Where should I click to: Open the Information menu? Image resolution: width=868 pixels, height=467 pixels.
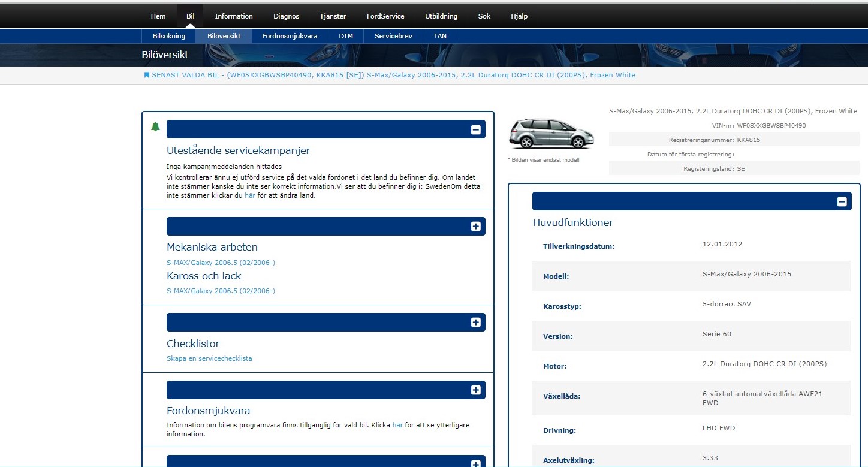pos(234,16)
